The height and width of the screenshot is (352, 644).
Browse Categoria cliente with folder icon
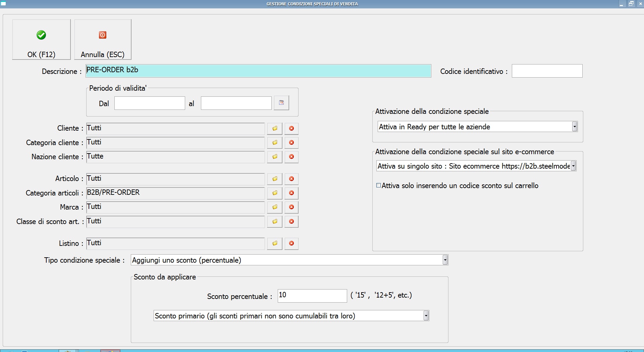pyautogui.click(x=275, y=143)
